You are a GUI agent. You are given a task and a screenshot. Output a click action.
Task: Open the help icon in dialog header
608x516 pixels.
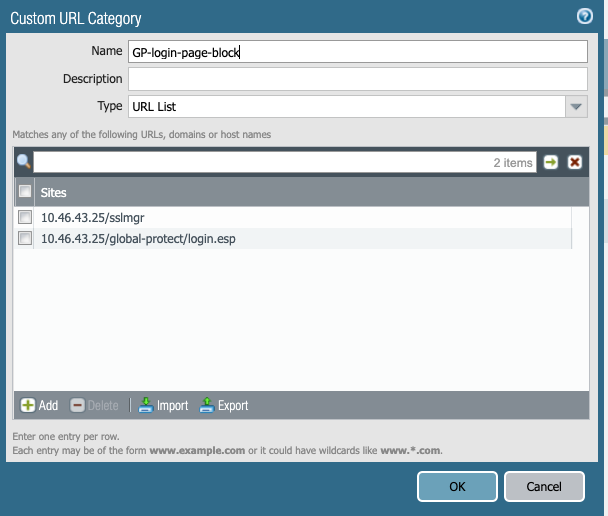point(584,17)
